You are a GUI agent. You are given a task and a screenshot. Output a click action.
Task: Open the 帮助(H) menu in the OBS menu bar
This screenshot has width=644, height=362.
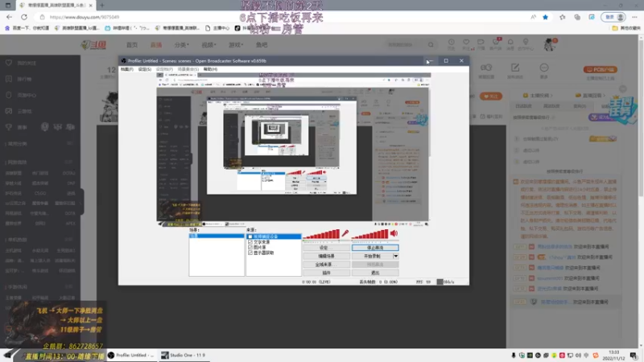(210, 69)
